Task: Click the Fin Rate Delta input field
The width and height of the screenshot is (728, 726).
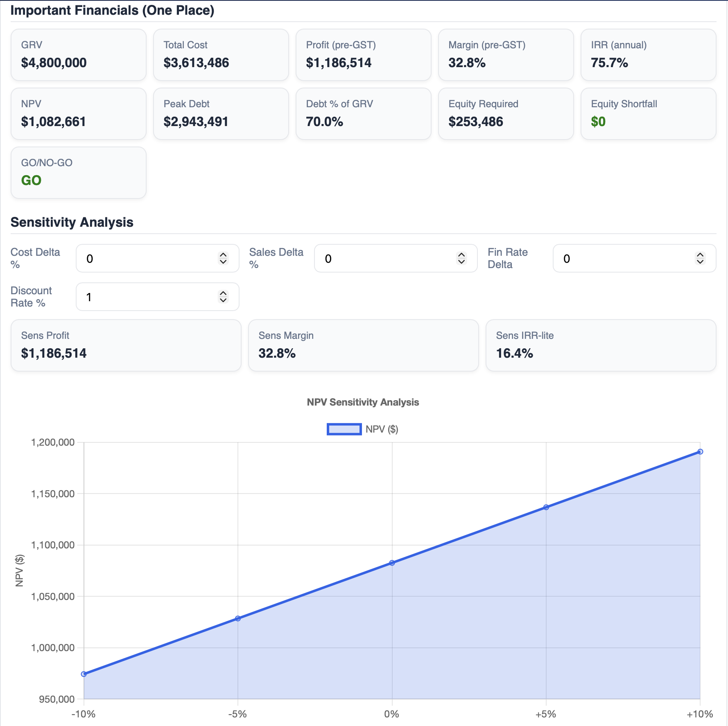Action: coord(634,258)
